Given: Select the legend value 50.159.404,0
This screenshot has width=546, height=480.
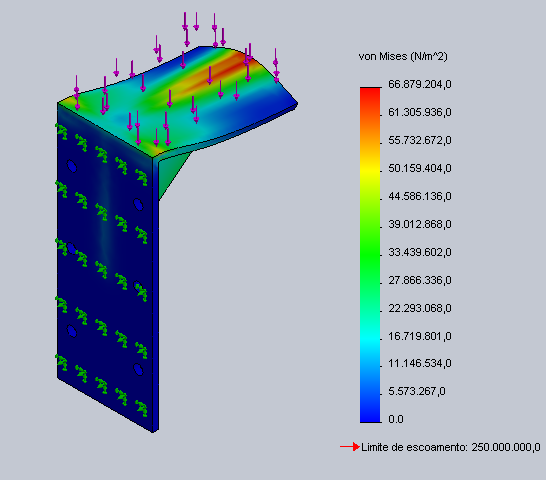Looking at the screenshot, I should pos(420,168).
